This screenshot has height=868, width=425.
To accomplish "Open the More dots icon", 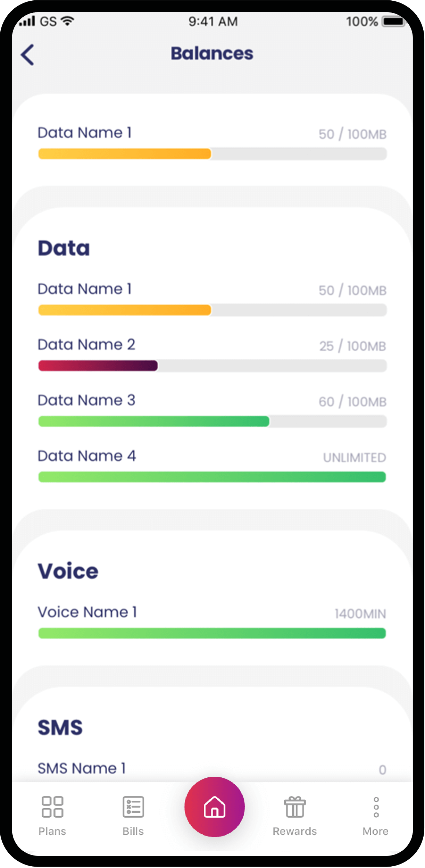I will (376, 807).
